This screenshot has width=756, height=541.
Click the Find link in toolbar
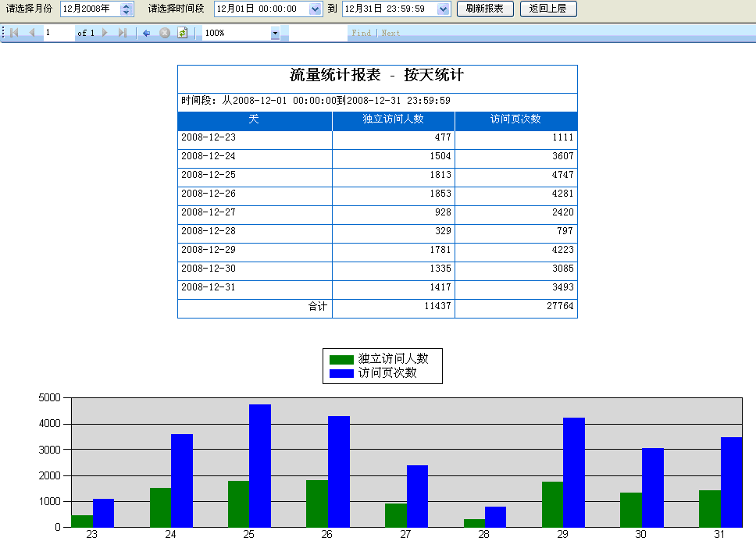(x=361, y=33)
